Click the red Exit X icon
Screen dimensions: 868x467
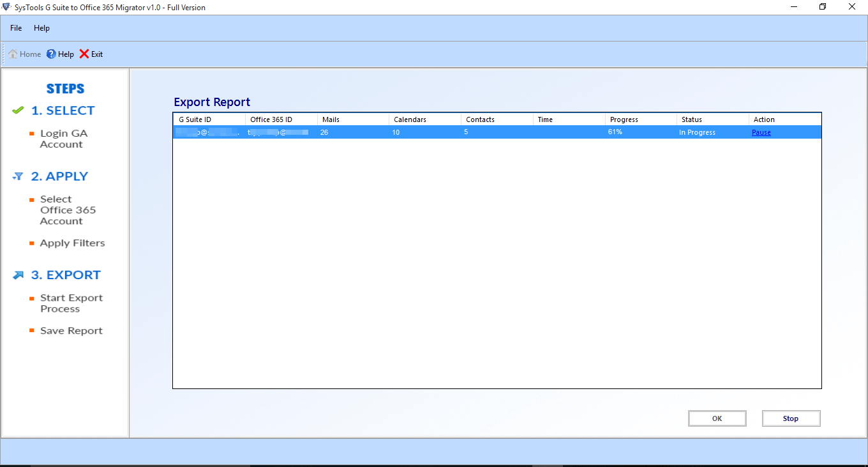coord(84,54)
